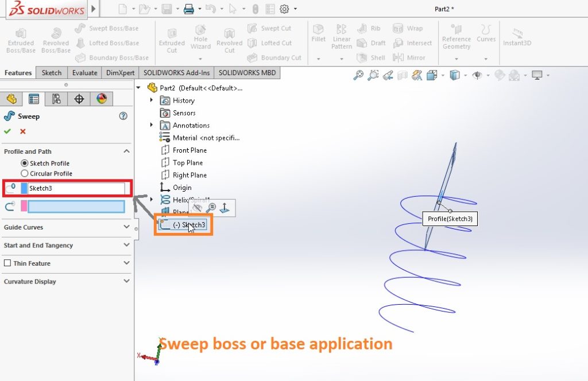Click the Extruded Cut tool
The width and height of the screenshot is (588, 381).
click(172, 41)
